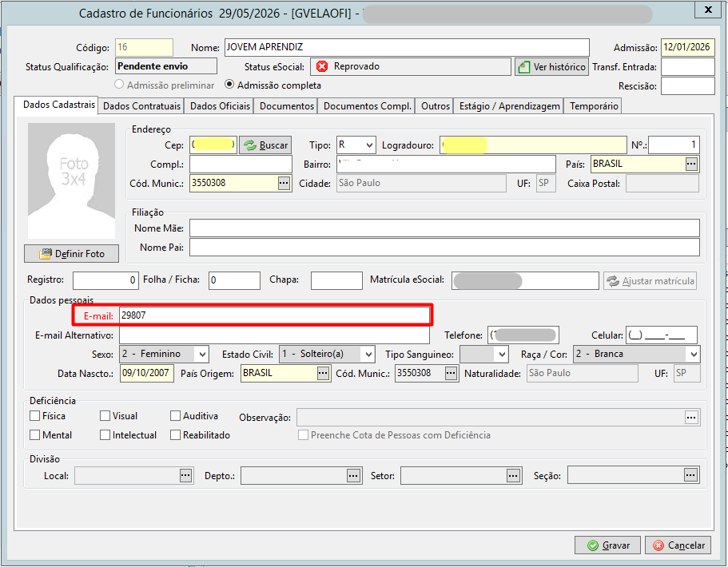This screenshot has height=567, width=728.
Task: Open the País lookup ellipsis button
Action: (x=691, y=164)
